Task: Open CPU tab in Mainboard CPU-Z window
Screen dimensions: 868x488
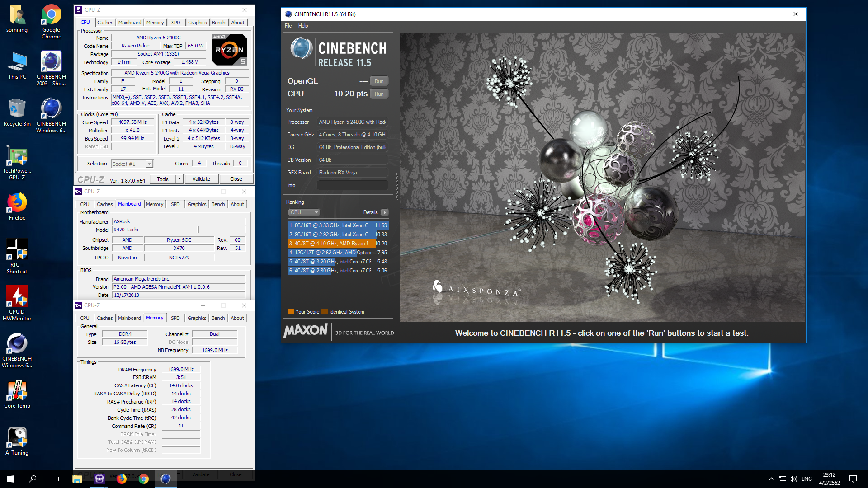Action: pos(85,204)
